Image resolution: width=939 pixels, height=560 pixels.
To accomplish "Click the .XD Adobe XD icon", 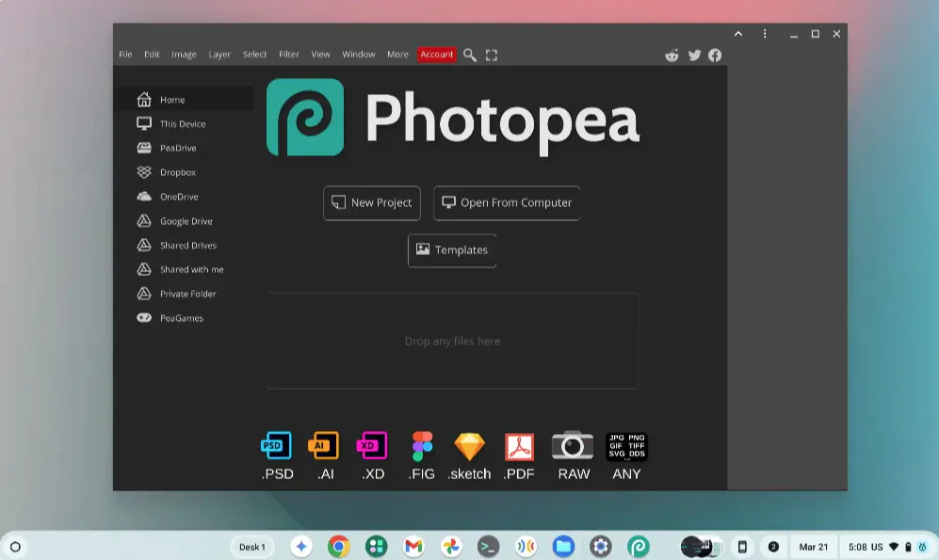I will [372, 446].
